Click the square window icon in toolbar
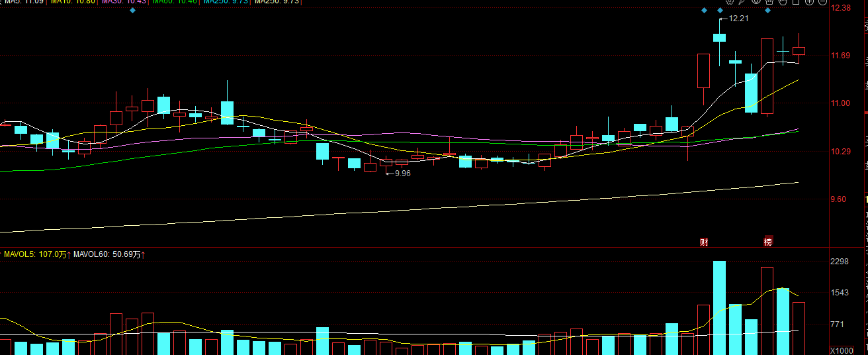868x355 pixels. click(x=796, y=2)
